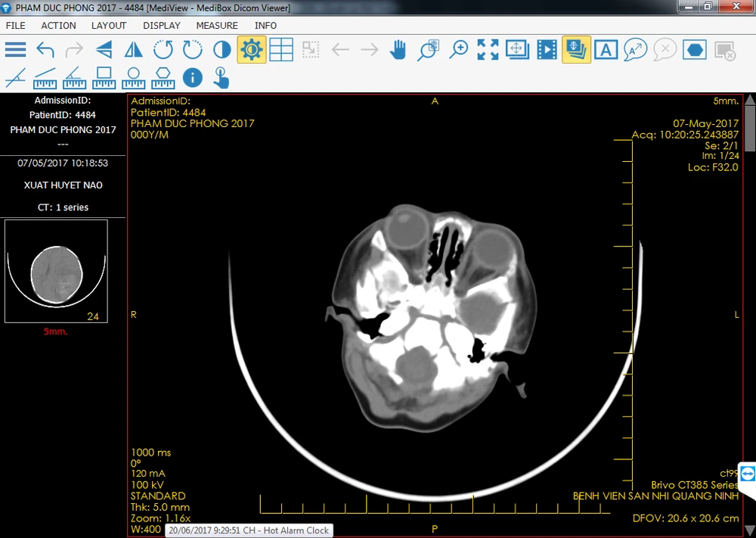Select the pan hand tool
Image resolution: width=756 pixels, height=538 pixels.
398,50
